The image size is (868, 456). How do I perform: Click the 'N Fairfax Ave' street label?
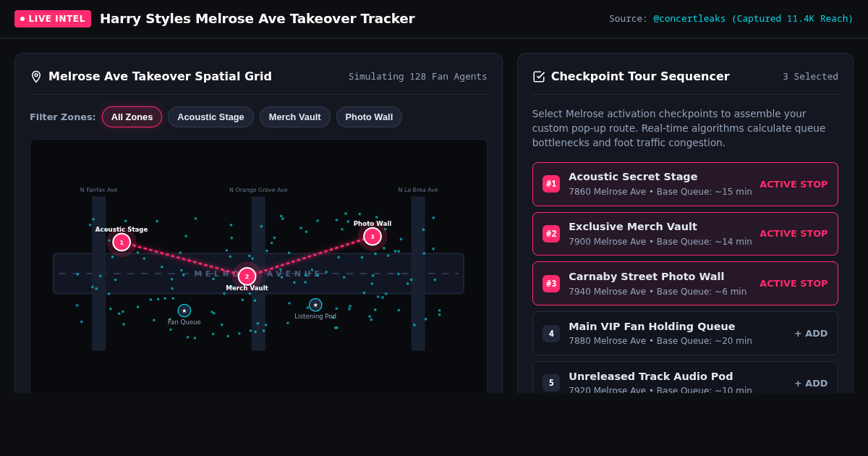[98, 190]
